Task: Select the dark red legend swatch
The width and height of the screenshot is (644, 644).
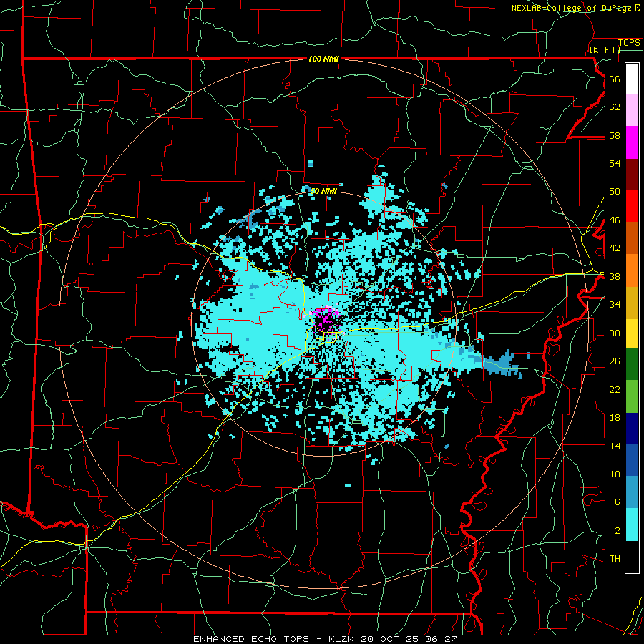Action: point(632,174)
